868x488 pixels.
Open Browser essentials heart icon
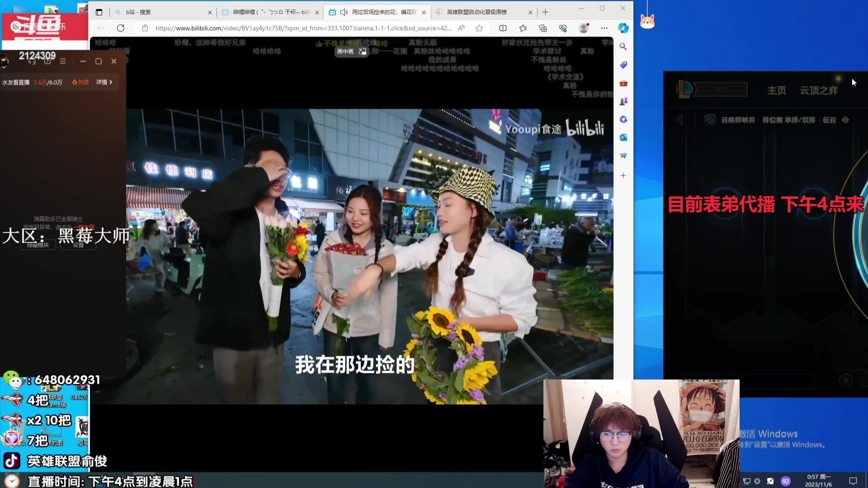(563, 28)
